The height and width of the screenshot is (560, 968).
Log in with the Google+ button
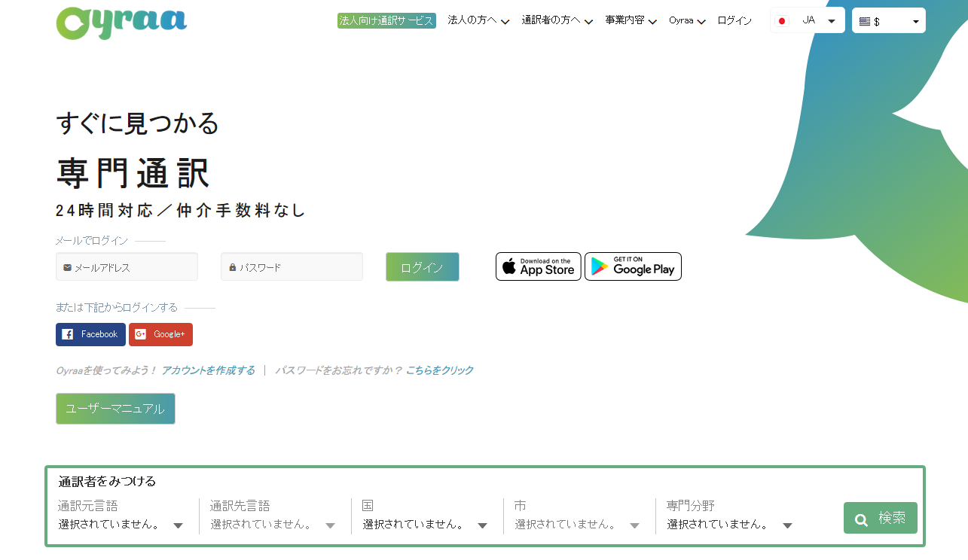[x=160, y=334]
